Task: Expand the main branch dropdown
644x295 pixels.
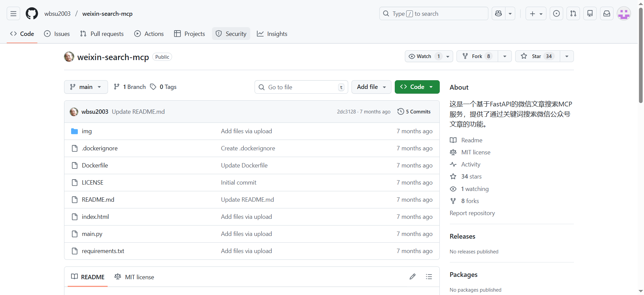Action: tap(86, 87)
